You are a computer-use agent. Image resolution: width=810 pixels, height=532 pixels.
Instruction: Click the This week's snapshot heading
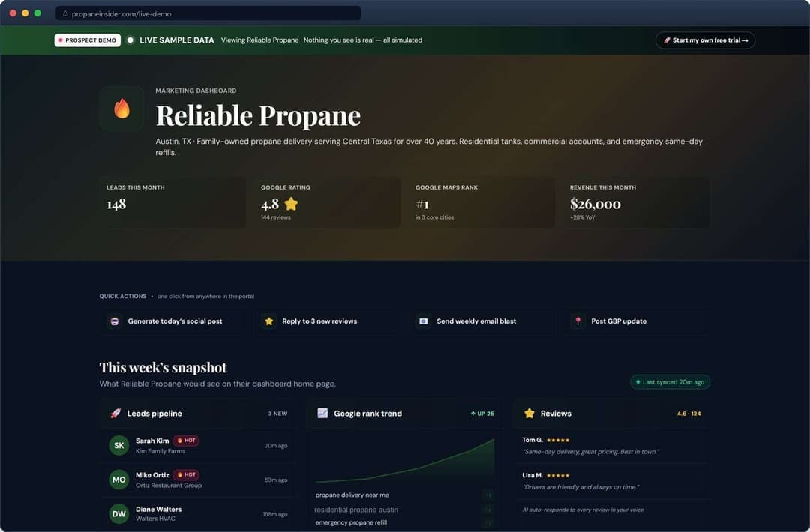pyautogui.click(x=163, y=367)
